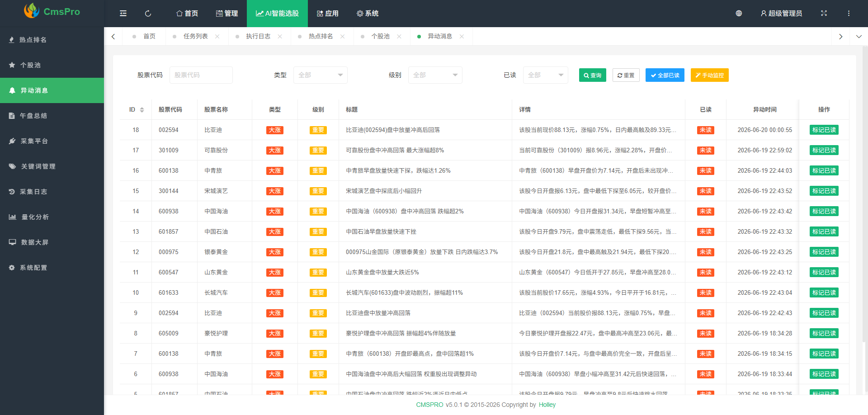Switch to the 任务列表 page tab
The height and width of the screenshot is (415, 868).
click(x=195, y=37)
